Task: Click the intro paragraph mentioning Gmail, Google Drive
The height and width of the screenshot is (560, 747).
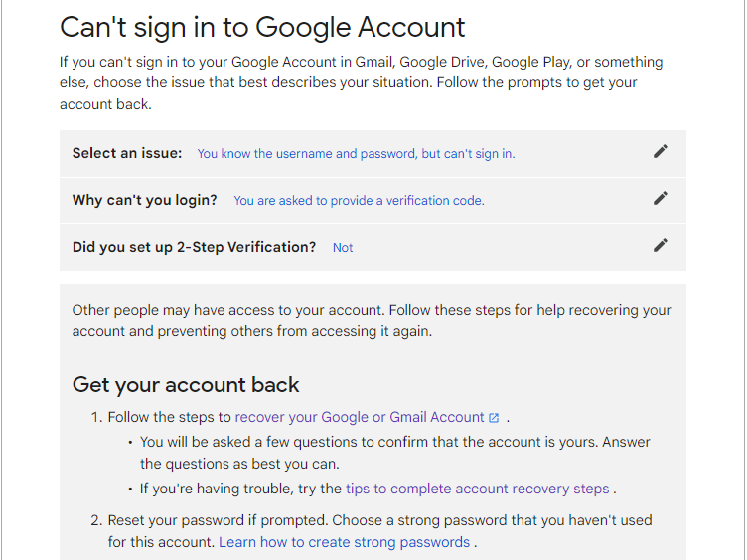Action: [x=362, y=82]
